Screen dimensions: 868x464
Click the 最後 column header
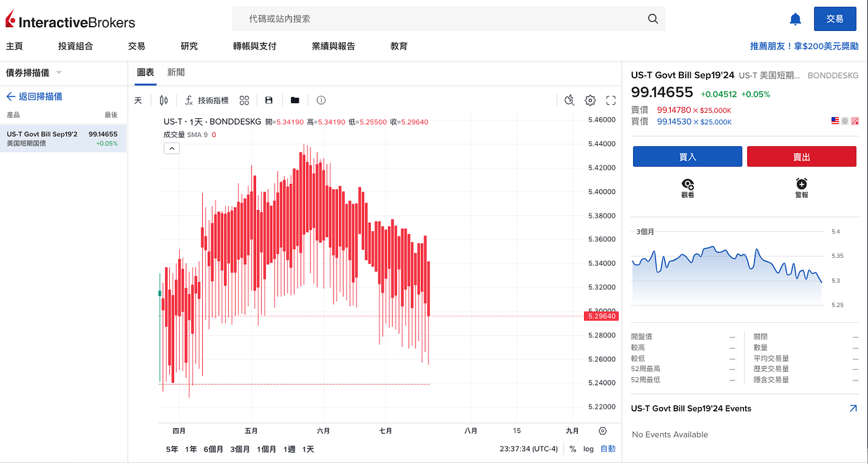[111, 115]
